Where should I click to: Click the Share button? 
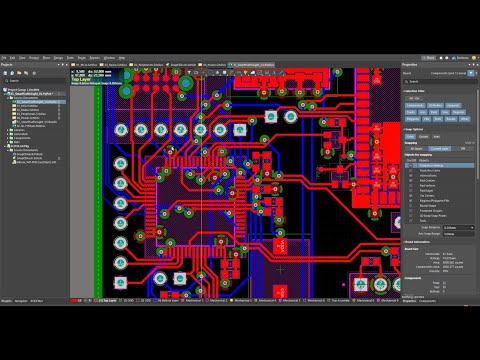tap(429, 58)
